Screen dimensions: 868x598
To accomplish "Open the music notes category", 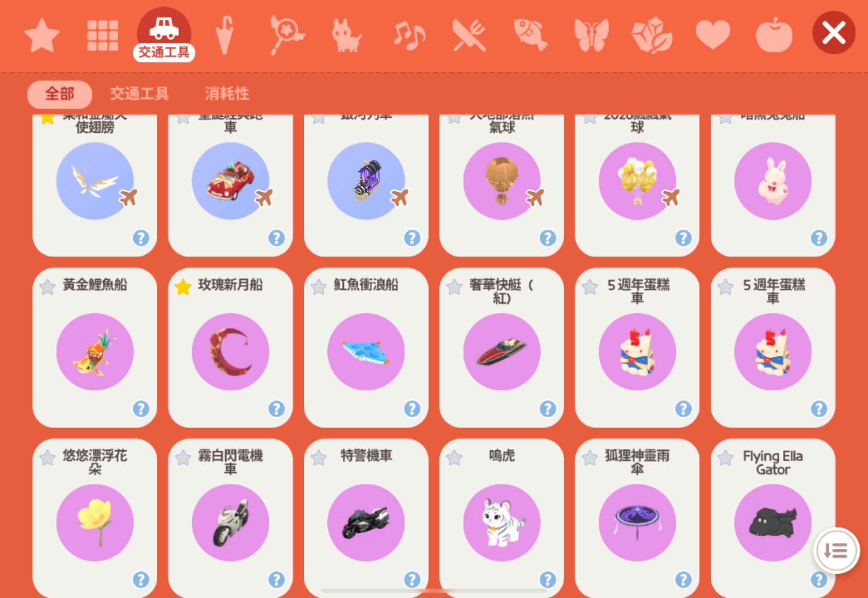I will click(409, 35).
